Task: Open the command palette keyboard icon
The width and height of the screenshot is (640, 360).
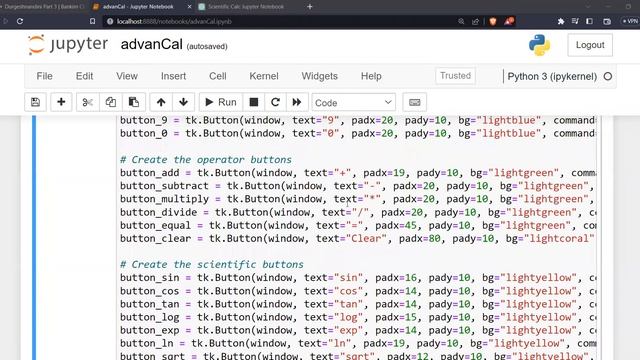Action: (414, 102)
